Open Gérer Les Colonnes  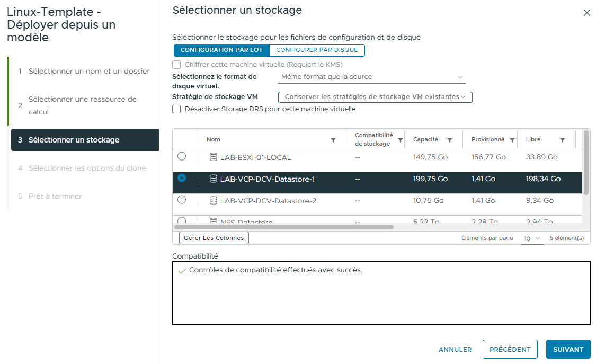214,238
